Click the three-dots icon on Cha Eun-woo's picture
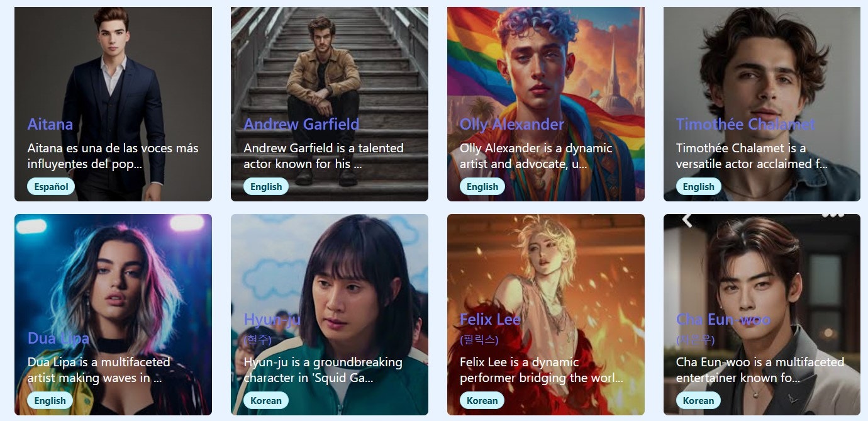The width and height of the screenshot is (868, 421). pos(833,215)
